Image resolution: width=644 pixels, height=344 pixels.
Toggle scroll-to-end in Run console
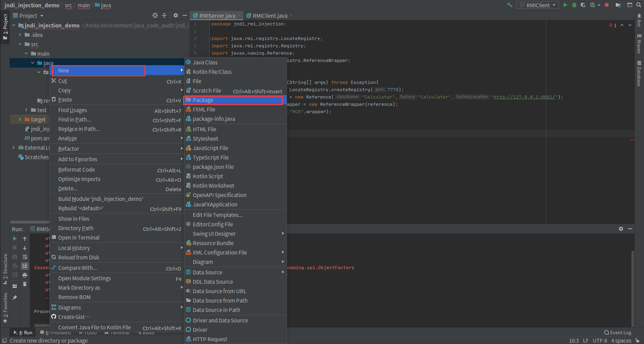[x=25, y=266]
